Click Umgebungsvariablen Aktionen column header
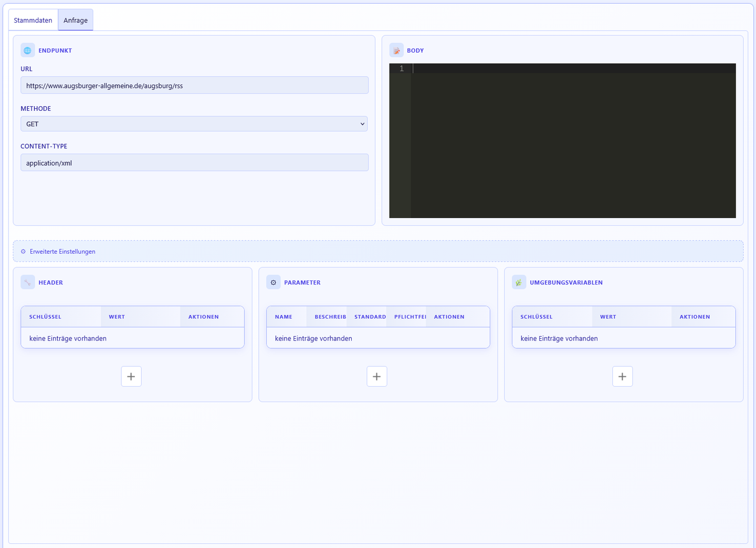Screen dimensions: 756x548 (703, 317)
